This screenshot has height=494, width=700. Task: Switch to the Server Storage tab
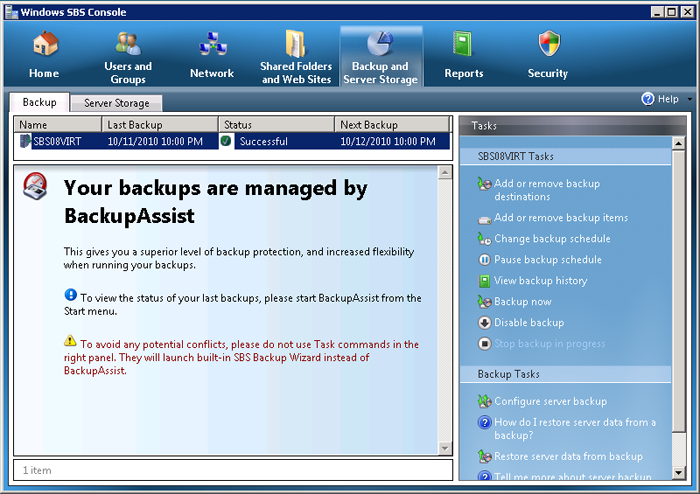pos(117,103)
